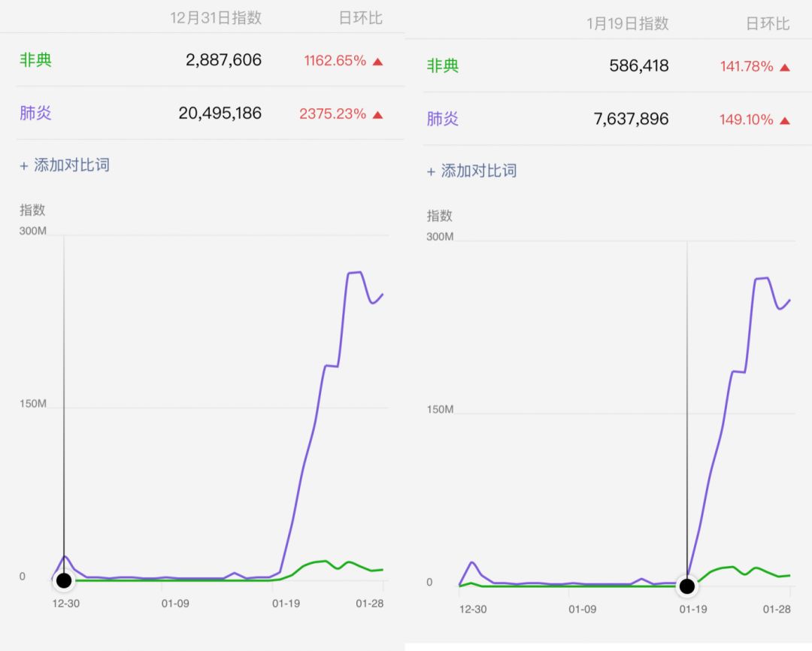Viewport: 812px width, 651px height.
Task: Tap 添加对比词 link under the 7,637,896 row
Action: [472, 171]
